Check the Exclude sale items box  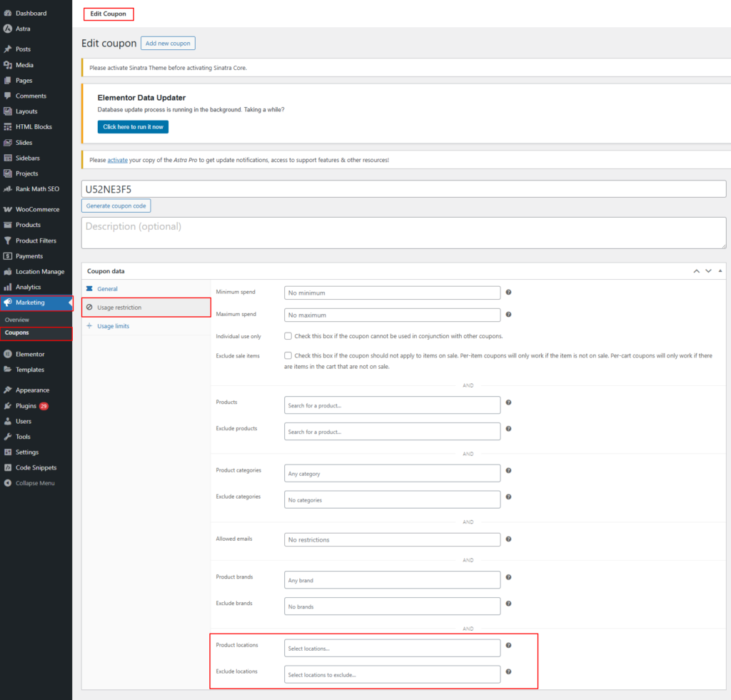click(x=288, y=355)
